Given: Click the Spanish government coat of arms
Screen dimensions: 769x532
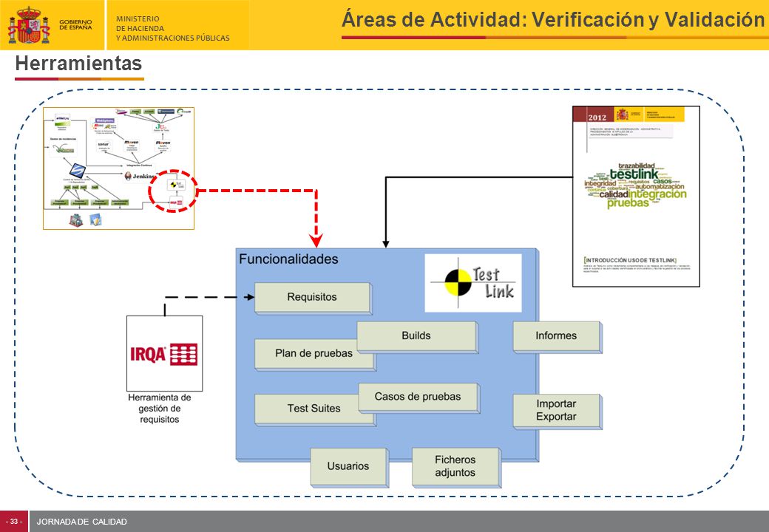Looking at the screenshot, I should point(28,25).
